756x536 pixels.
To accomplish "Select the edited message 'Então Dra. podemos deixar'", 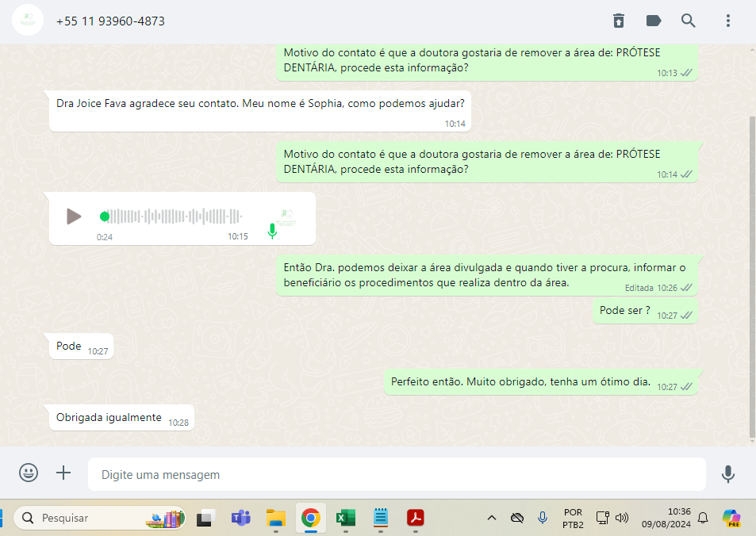I will click(486, 275).
